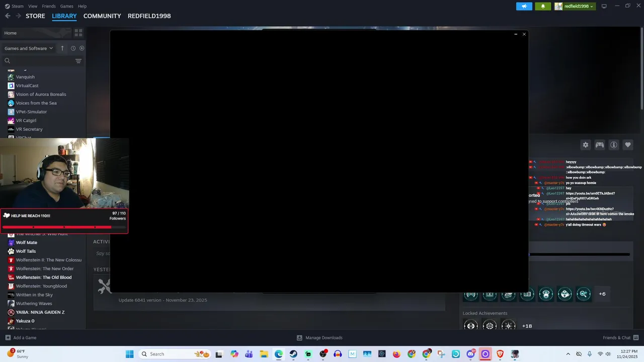Click the ready-to-play filter icon

point(82,48)
